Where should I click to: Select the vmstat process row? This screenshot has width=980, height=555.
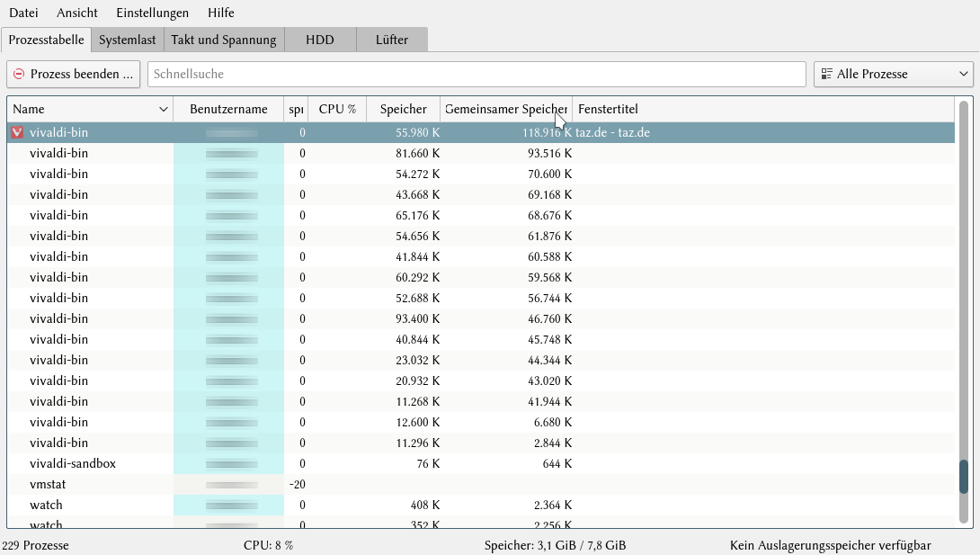[x=481, y=484]
